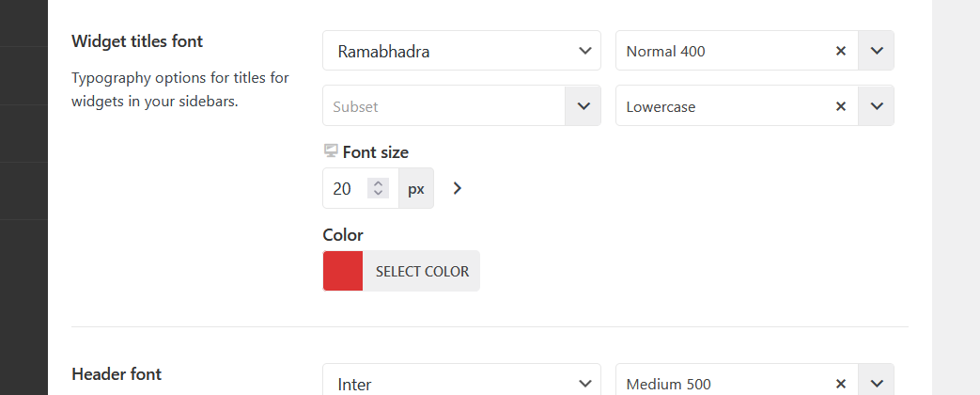Open the Inter header font dropdown
Image resolution: width=980 pixels, height=395 pixels.
coord(461,383)
